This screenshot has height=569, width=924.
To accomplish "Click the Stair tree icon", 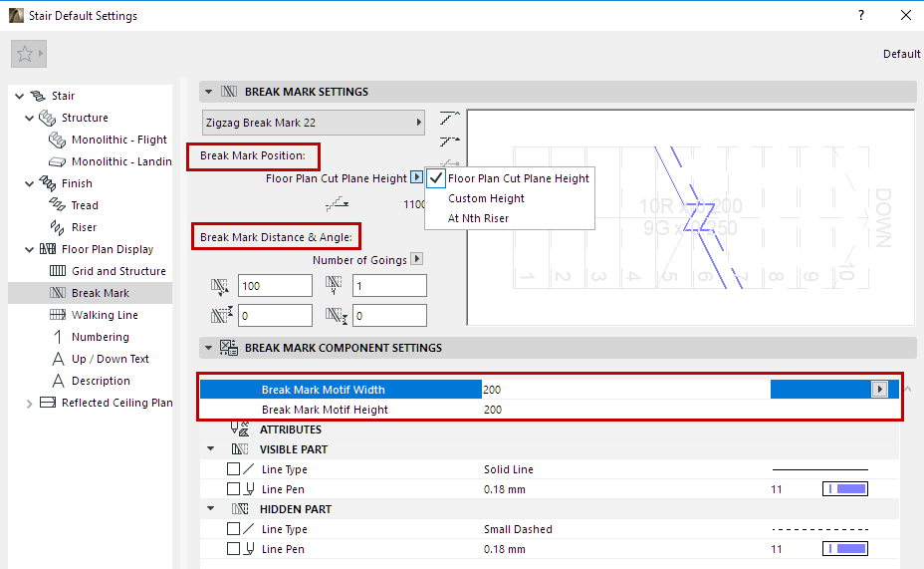I will tap(38, 96).
